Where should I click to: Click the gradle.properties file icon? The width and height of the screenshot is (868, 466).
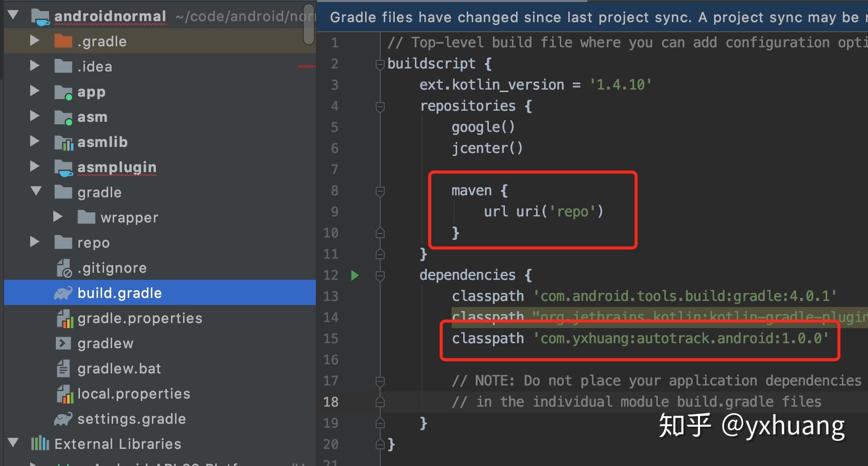point(64,319)
